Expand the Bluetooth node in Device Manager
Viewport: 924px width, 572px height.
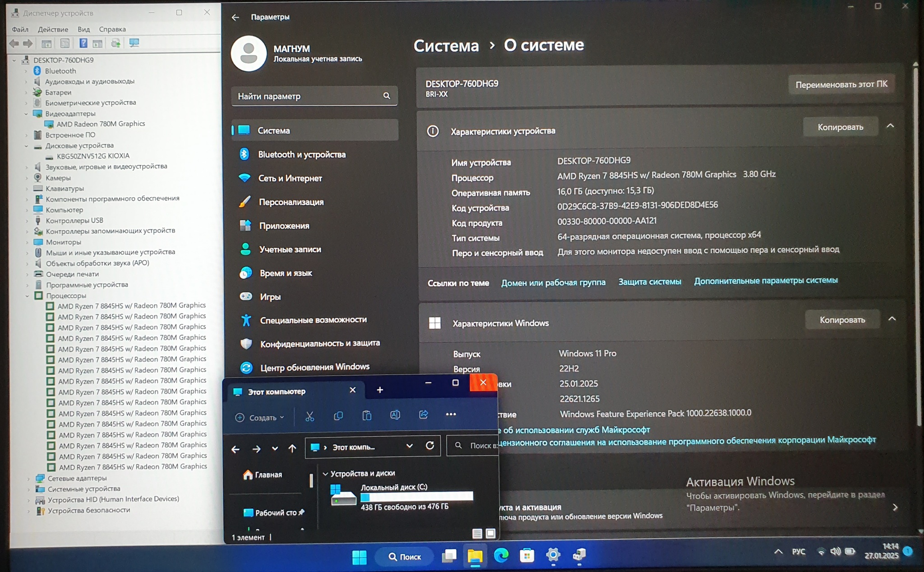[x=26, y=71]
